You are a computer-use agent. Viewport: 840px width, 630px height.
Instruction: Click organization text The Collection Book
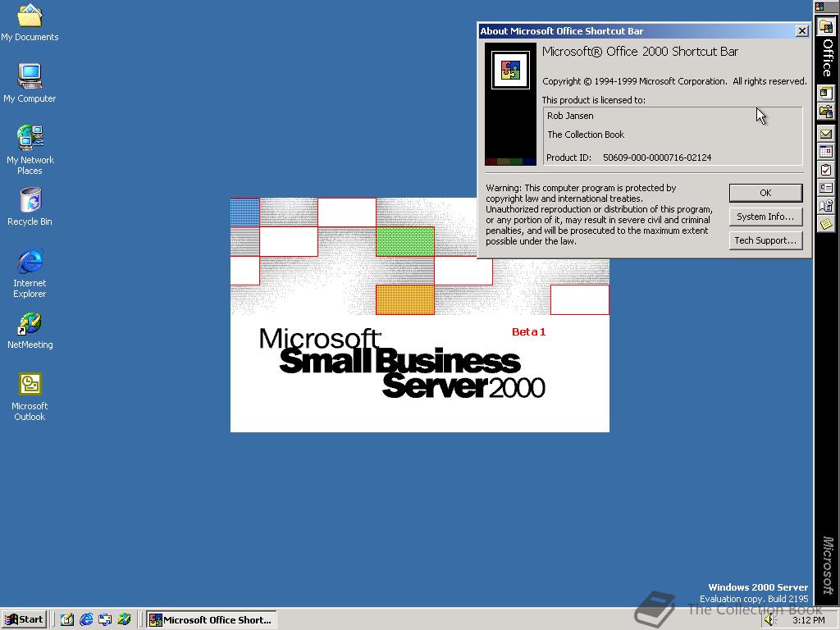586,135
